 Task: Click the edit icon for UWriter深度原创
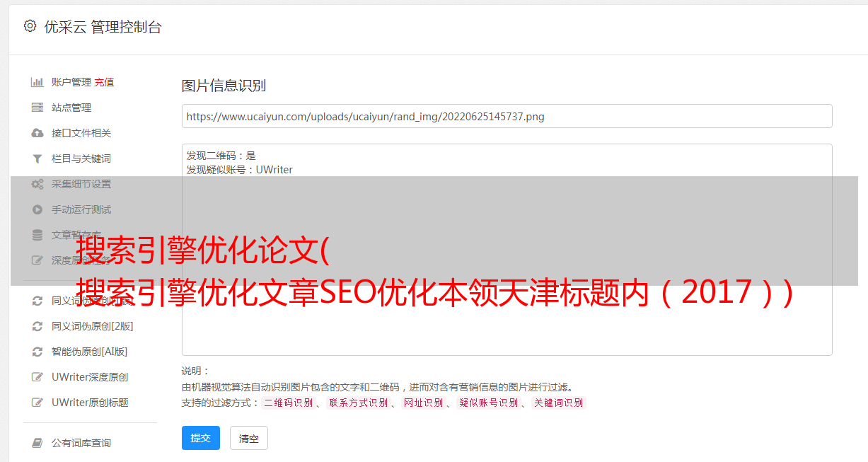(37, 377)
